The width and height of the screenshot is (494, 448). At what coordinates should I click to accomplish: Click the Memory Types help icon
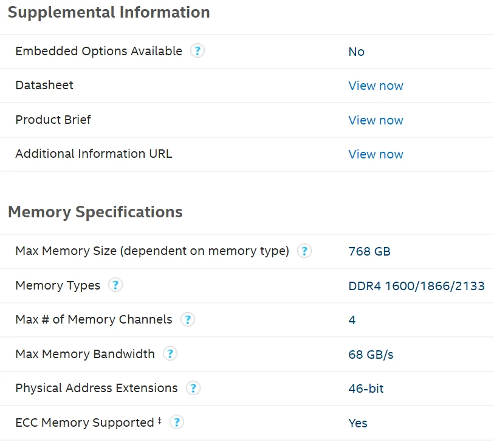point(115,285)
